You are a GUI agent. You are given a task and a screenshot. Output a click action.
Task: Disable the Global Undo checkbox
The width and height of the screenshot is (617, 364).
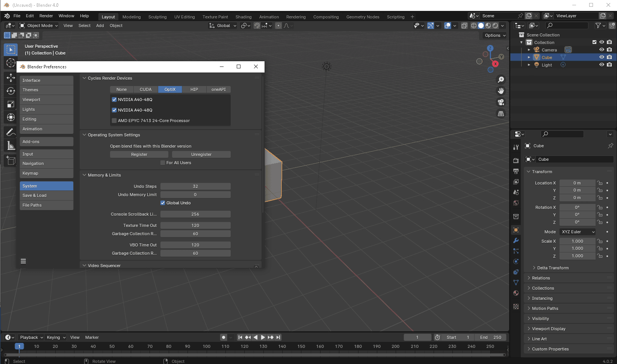point(163,203)
